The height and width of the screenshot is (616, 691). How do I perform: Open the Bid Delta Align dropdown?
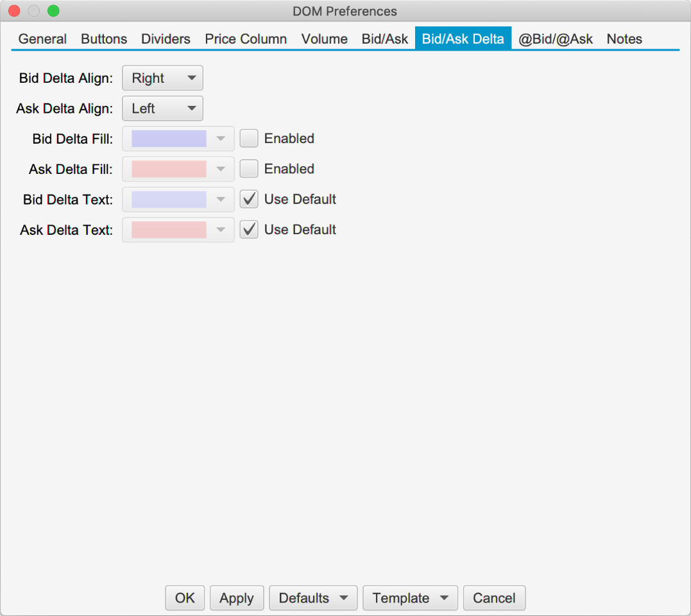pyautogui.click(x=162, y=78)
